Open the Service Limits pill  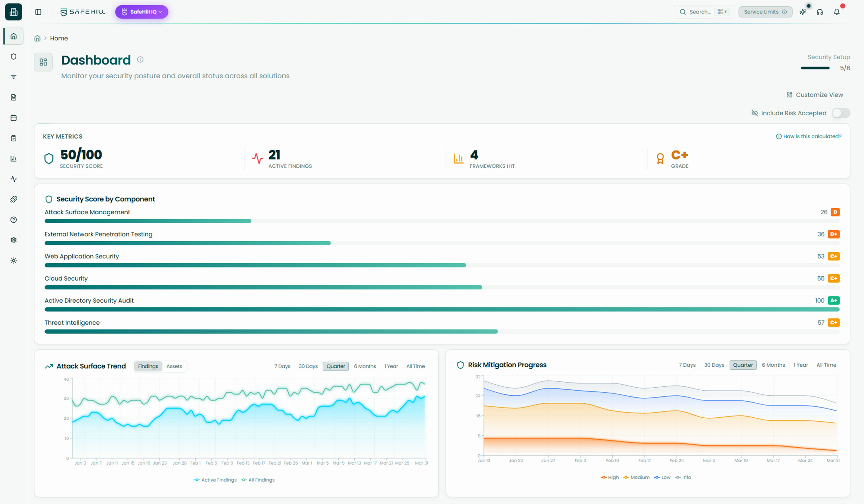coord(765,12)
